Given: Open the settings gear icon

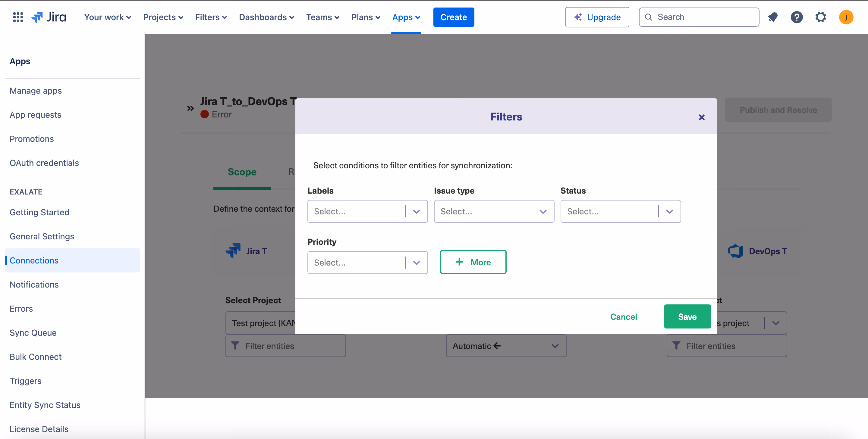Looking at the screenshot, I should 820,17.
